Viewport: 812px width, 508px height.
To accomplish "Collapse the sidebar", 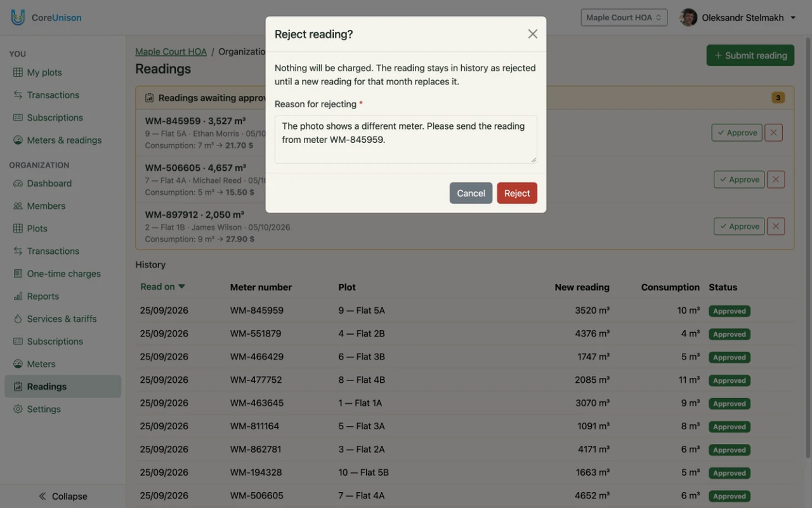I will (x=63, y=497).
